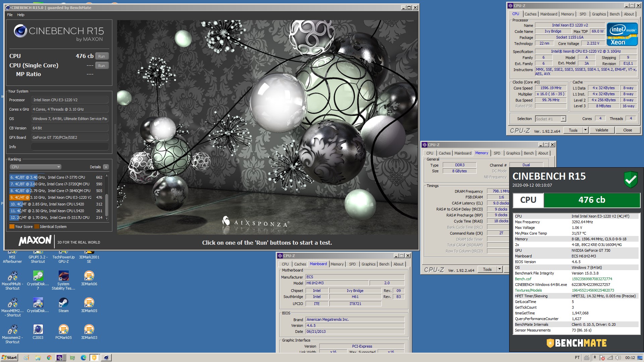
Task: Open the About tab in top CPU-Z window
Action: [x=629, y=14]
